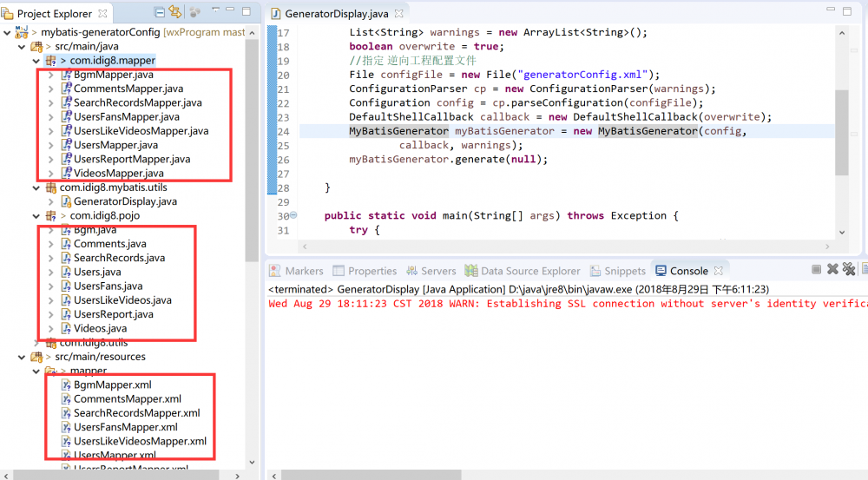Close the Project Explorer view tab
This screenshot has width=868, height=480.
pos(102,13)
